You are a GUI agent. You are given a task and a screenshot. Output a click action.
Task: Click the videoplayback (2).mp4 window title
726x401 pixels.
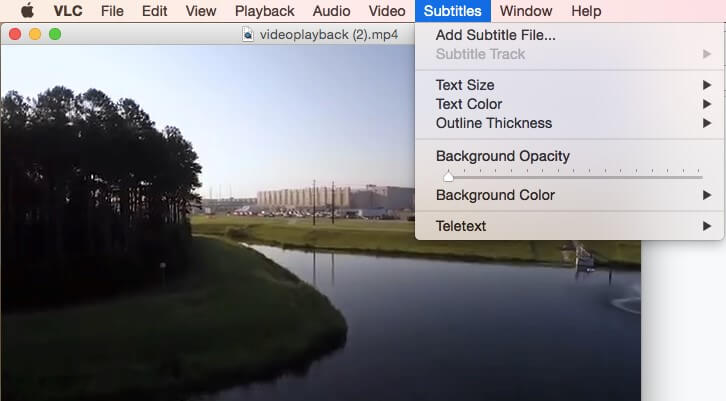pos(329,35)
